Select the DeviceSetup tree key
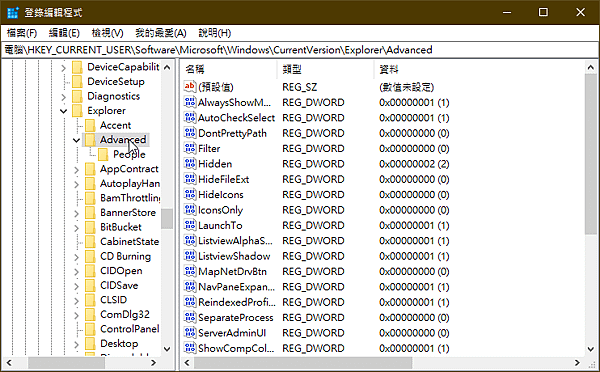The image size is (600, 372). [116, 82]
